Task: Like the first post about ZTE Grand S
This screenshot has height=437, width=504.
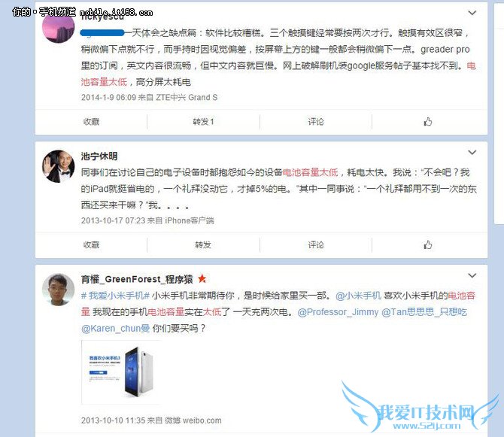Action: (427, 122)
